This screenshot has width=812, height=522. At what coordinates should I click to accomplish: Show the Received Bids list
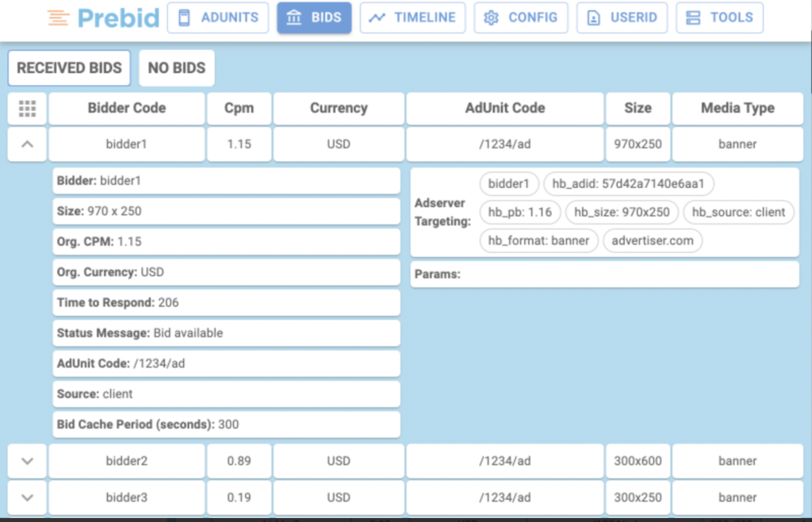[x=69, y=68]
